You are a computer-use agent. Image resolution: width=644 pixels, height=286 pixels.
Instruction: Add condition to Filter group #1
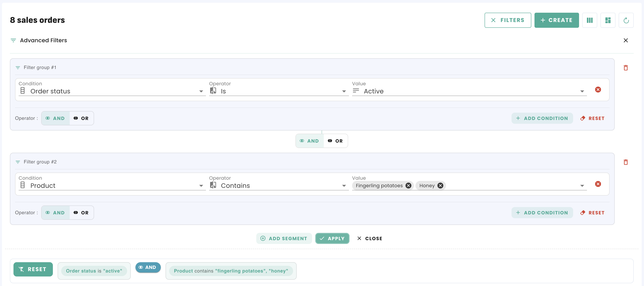542,118
